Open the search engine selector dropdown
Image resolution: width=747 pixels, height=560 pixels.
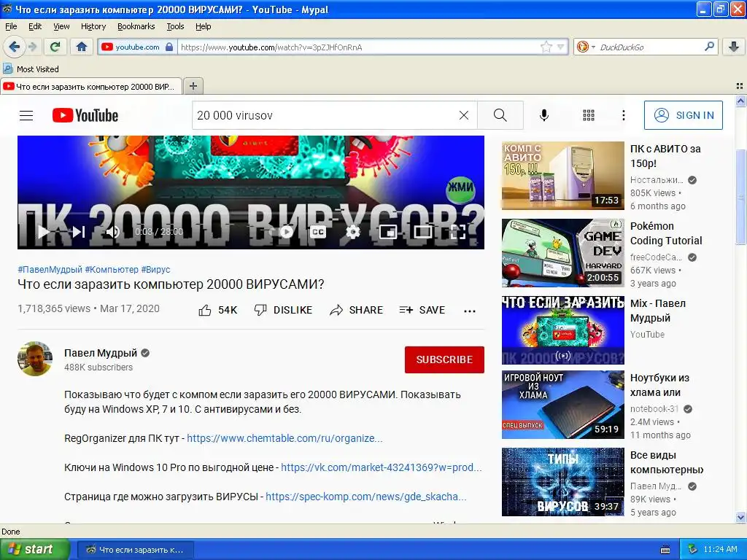click(x=586, y=47)
